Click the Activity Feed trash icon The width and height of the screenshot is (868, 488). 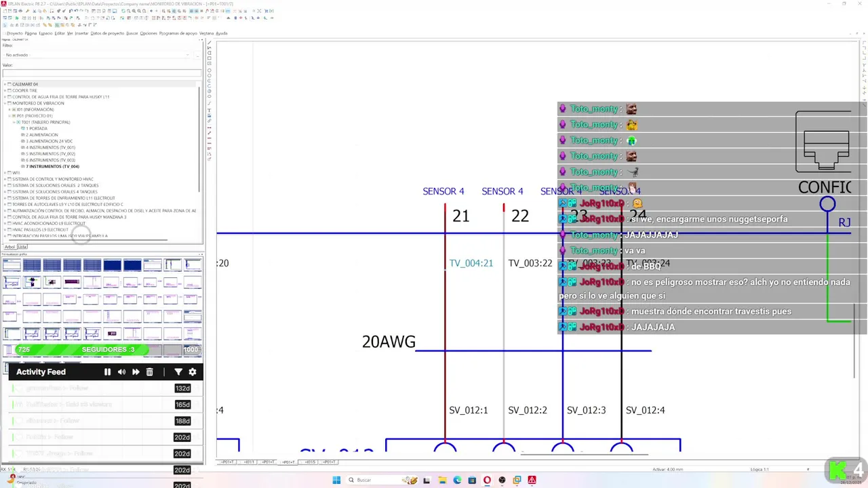tap(150, 372)
